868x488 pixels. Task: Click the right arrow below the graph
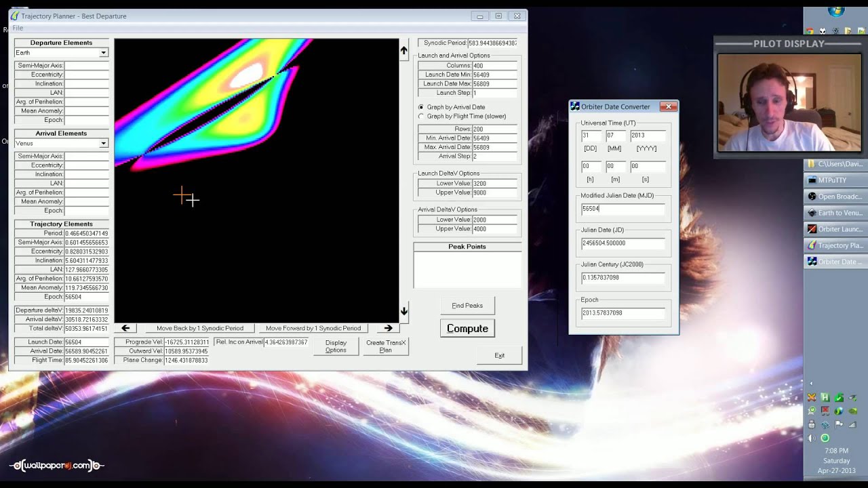[388, 328]
